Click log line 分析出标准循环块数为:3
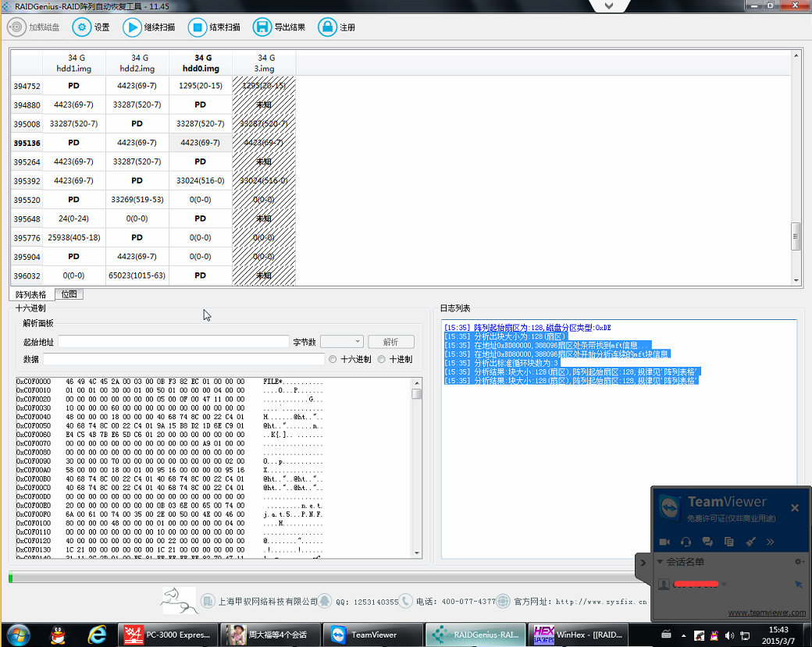Viewport: 812px width, 647px height. pos(501,363)
